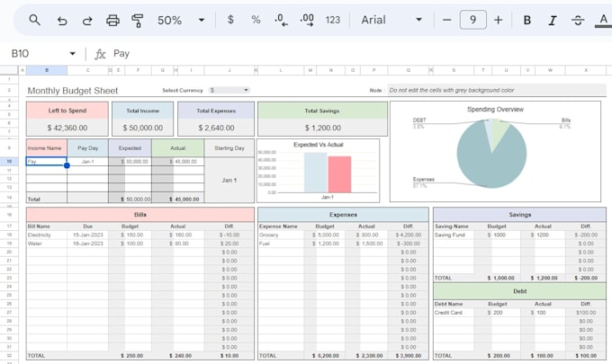The width and height of the screenshot is (612, 364).
Task: Select column J header
Action: (x=229, y=70)
